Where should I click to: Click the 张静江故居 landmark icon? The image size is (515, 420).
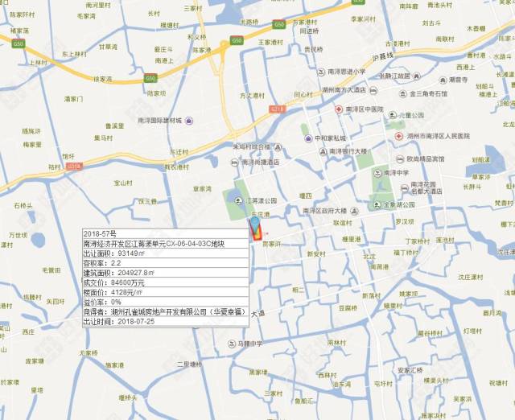[417, 76]
